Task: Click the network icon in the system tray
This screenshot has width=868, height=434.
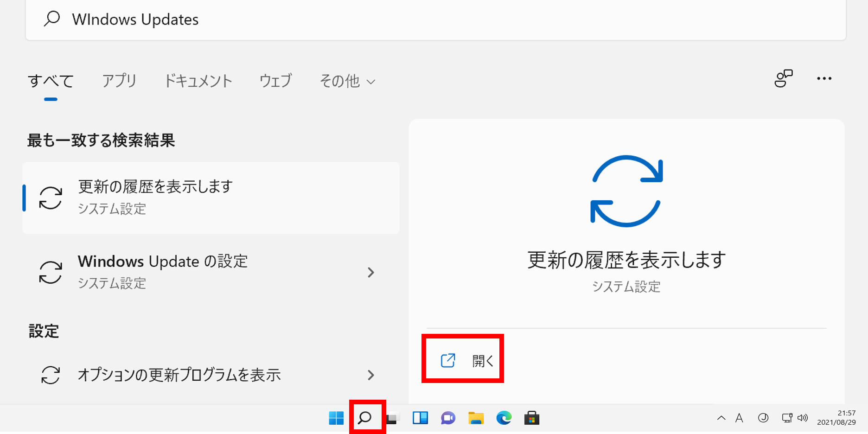Action: coord(787,418)
